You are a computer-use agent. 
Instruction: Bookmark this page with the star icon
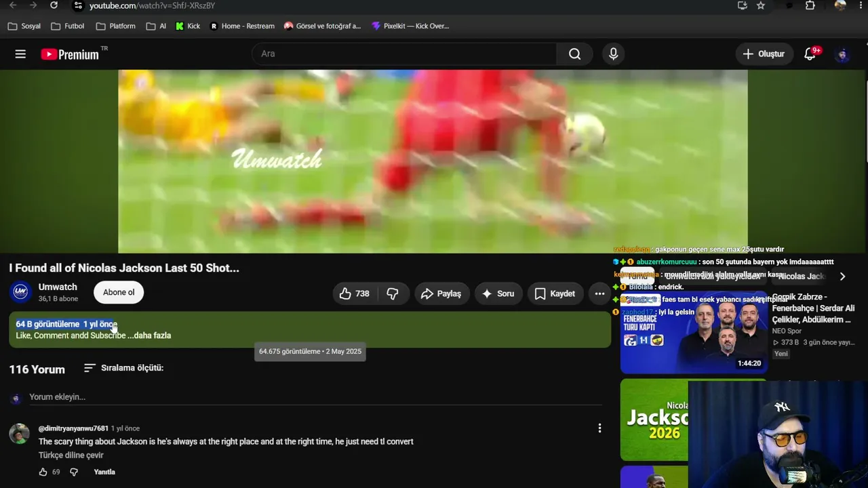click(761, 5)
